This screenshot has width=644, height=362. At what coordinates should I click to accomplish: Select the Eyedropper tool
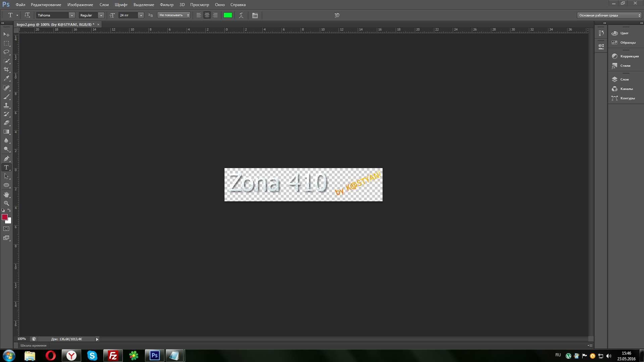(x=6, y=79)
